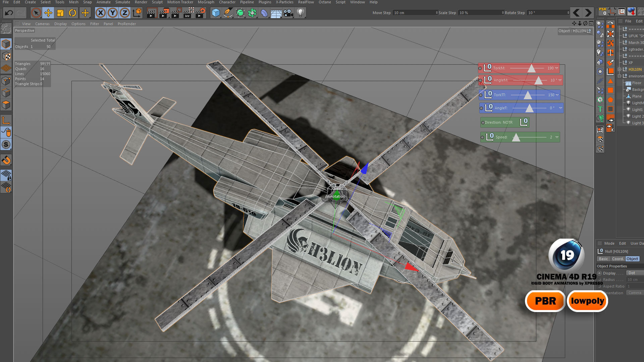Open TorkM value dropdown arrow

point(557,68)
